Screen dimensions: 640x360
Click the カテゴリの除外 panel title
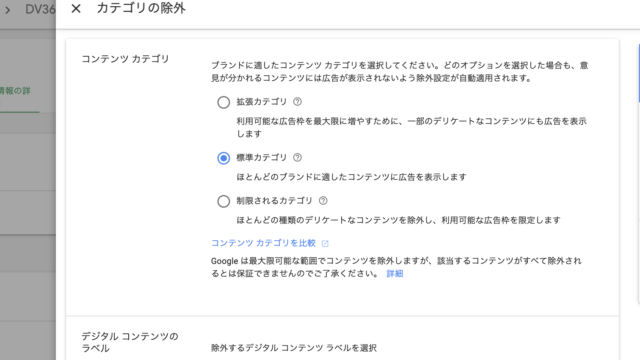point(141,8)
